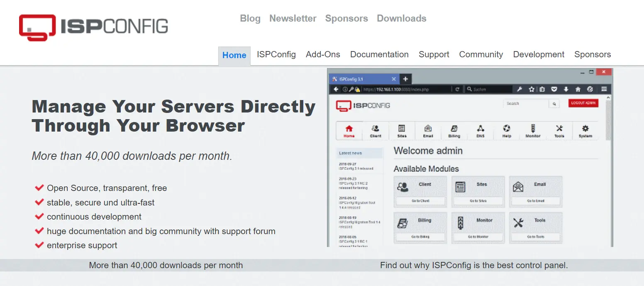Click the home icon in the demo browser toolbar
The image size is (644, 286).
coord(578,89)
